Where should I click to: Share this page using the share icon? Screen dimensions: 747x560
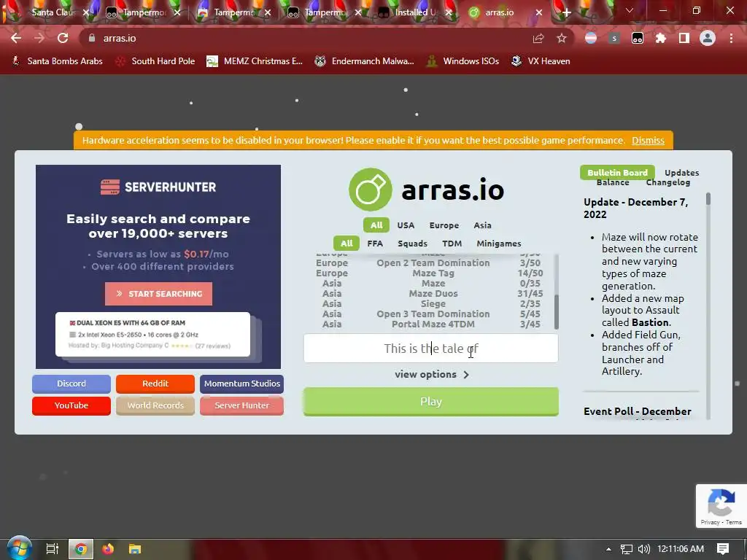click(538, 38)
